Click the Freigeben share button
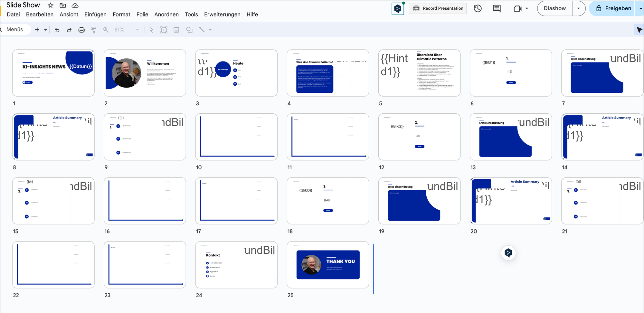This screenshot has width=644, height=313. tap(613, 8)
